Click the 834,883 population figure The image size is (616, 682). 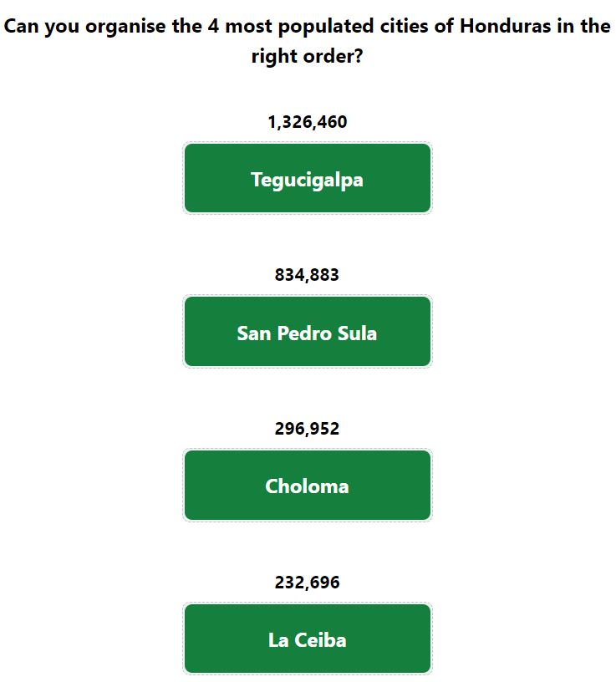(307, 275)
